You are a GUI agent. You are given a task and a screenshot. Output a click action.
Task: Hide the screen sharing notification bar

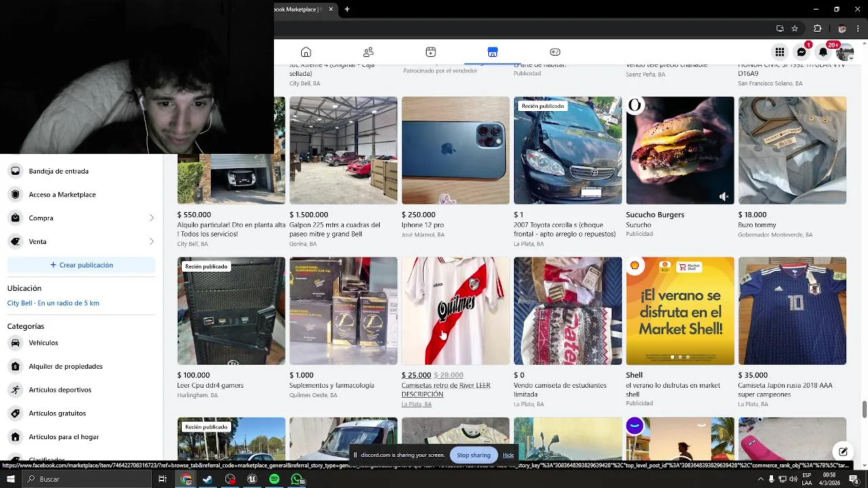[x=508, y=455]
